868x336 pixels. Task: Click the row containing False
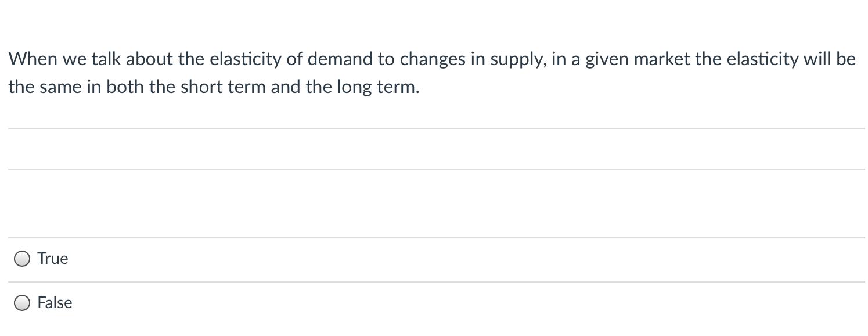[232, 303]
